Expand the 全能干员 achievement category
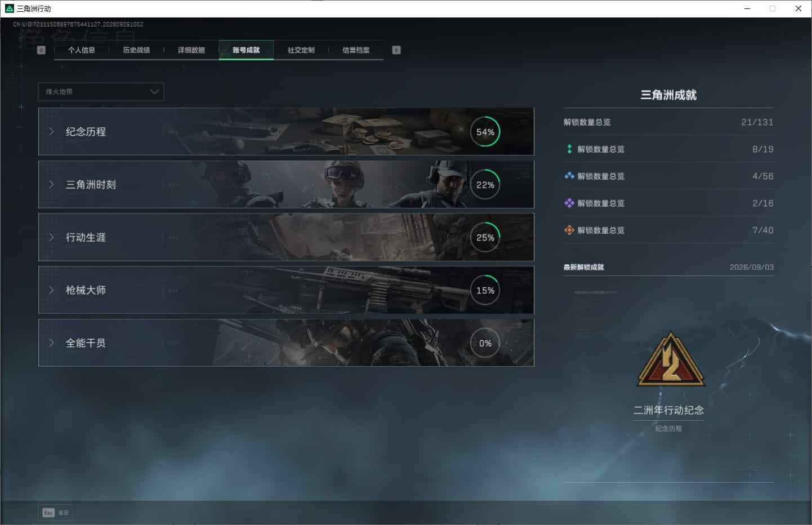The image size is (812, 525). [286, 343]
